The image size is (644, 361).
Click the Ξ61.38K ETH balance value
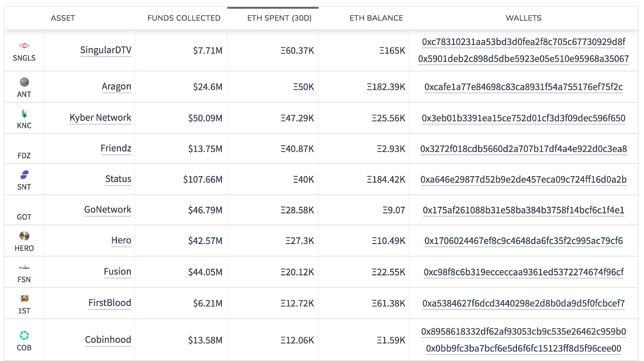(388, 303)
